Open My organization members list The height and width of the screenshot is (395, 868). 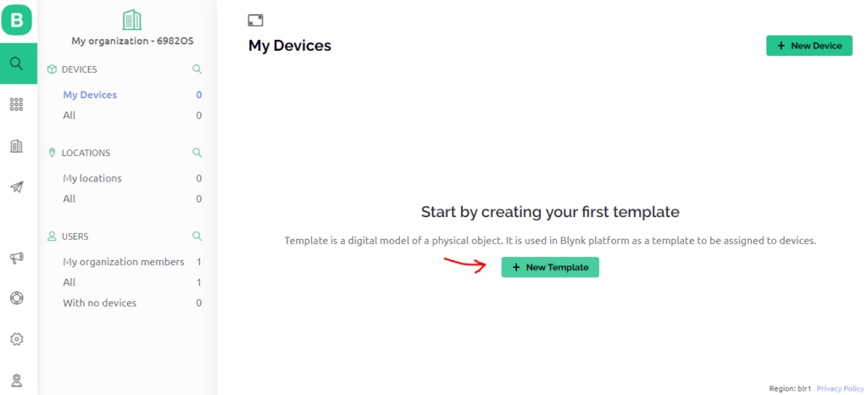(x=124, y=262)
